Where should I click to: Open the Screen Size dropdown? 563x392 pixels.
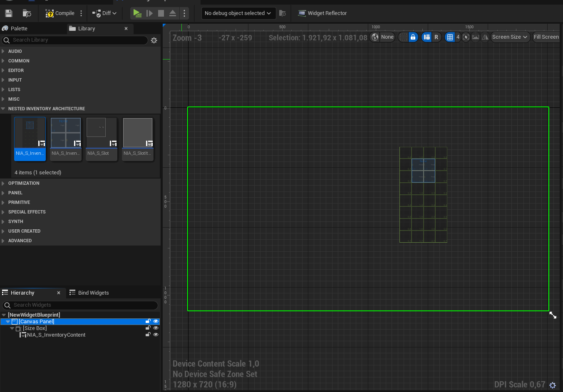click(510, 37)
